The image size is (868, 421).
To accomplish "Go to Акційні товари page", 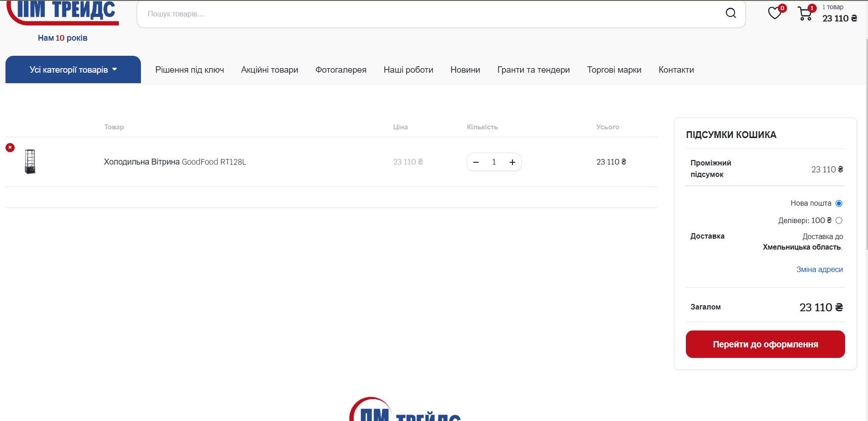I will pyautogui.click(x=270, y=70).
